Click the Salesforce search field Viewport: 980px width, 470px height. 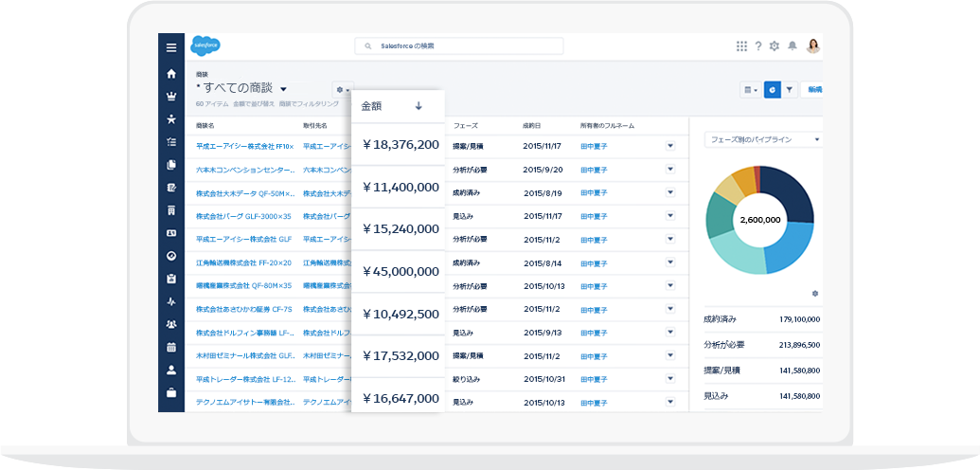pos(459,45)
